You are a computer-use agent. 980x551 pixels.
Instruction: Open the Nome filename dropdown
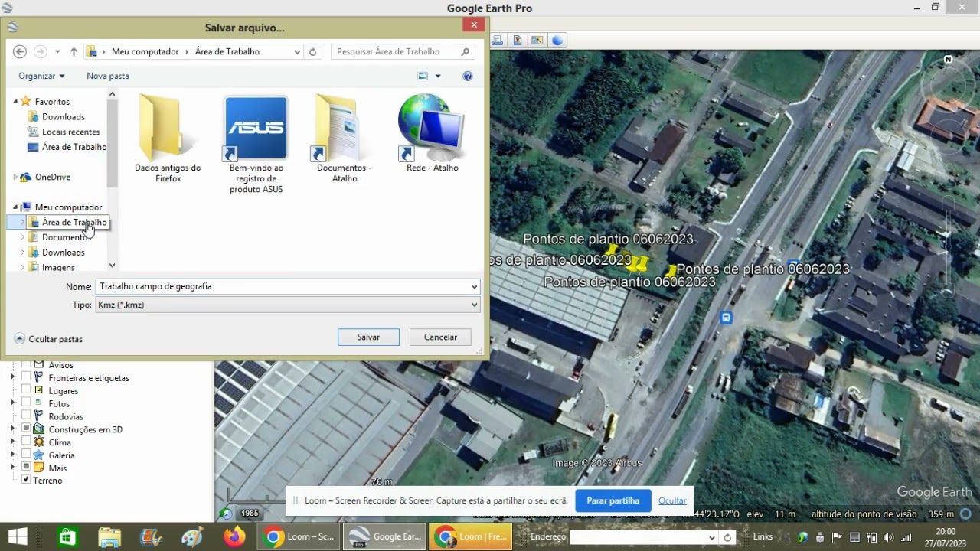[474, 286]
